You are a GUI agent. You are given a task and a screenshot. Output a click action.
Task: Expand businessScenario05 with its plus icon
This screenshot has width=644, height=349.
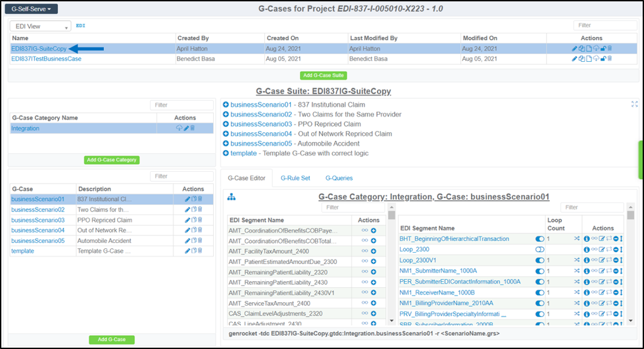(x=226, y=144)
